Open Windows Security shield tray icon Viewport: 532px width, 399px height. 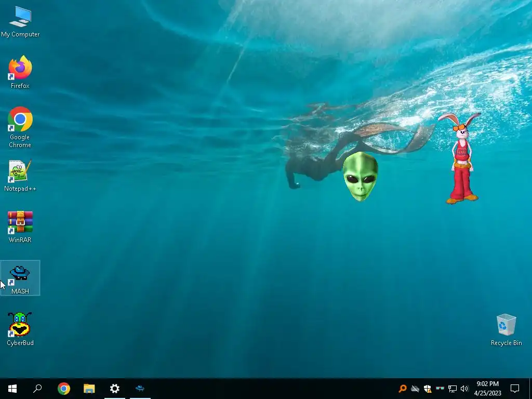coord(428,389)
